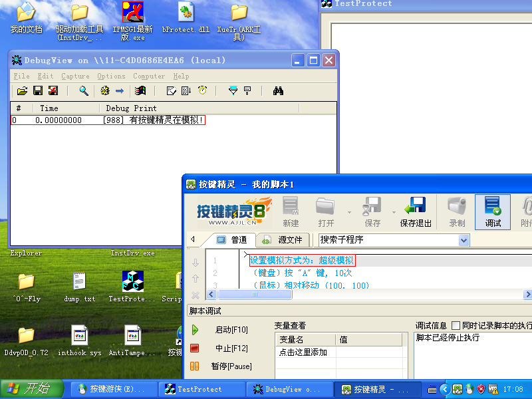Image resolution: width=532 pixels, height=399 pixels.
Task: Click the Open file icon in DebugView toolbar
Action: click(x=22, y=90)
